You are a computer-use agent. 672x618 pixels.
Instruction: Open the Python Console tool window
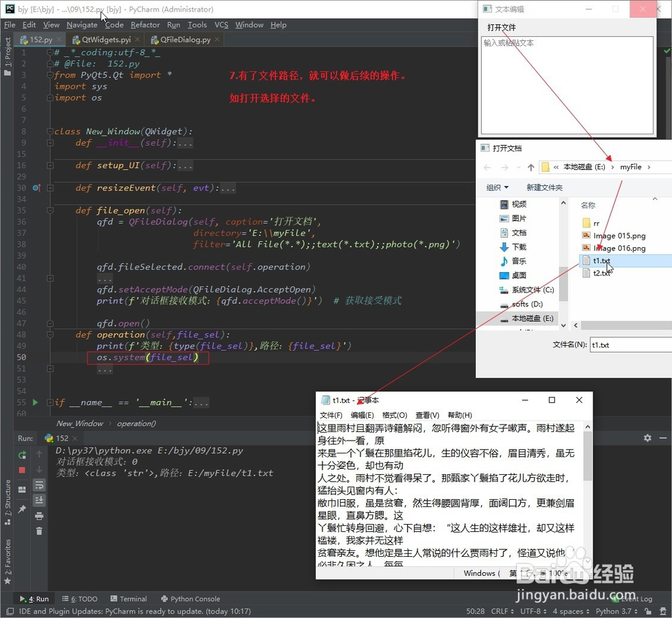(x=190, y=599)
